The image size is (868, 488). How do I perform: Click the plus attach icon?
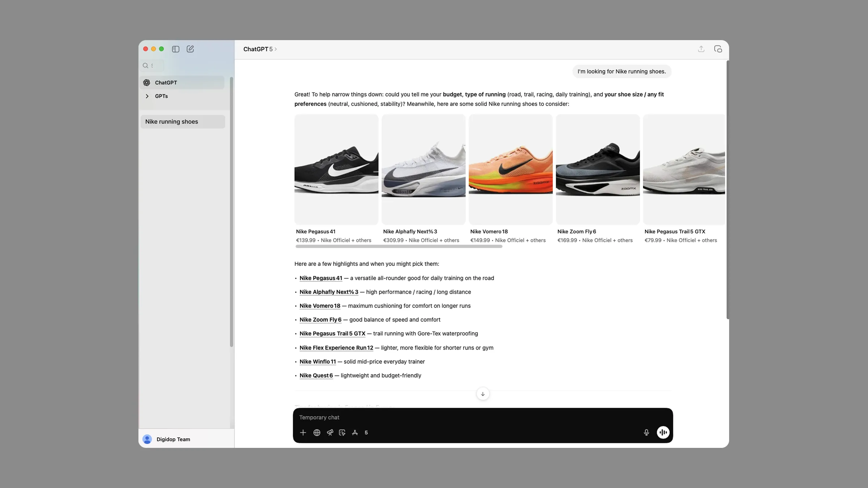click(x=303, y=432)
